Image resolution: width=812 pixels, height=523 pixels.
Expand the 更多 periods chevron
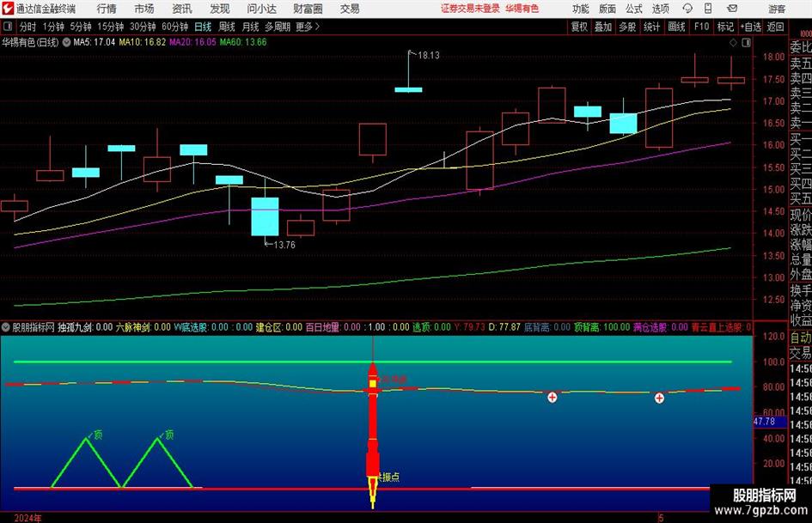pos(308,27)
